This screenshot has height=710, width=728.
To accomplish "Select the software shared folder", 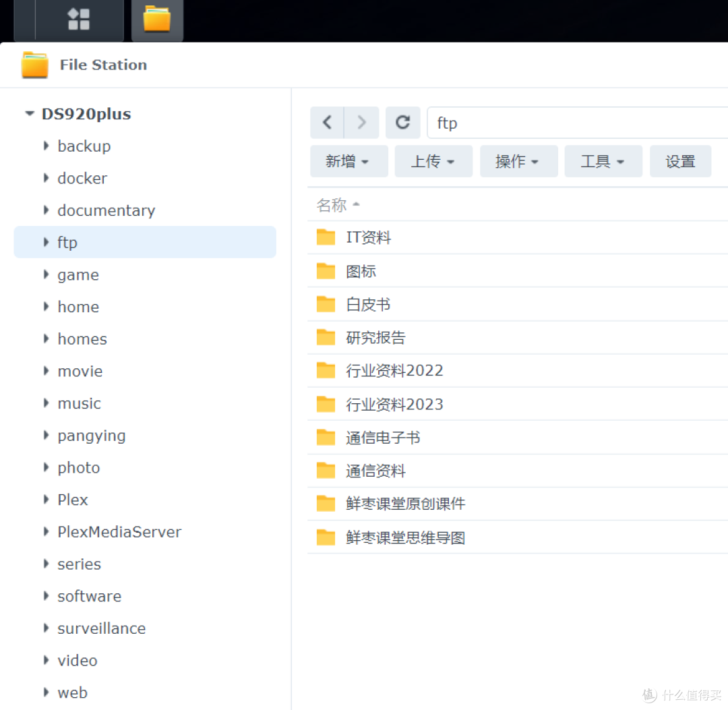I will click(x=89, y=596).
